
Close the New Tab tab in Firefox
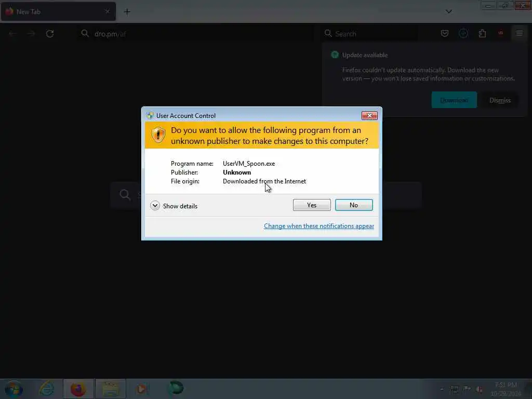[107, 11]
